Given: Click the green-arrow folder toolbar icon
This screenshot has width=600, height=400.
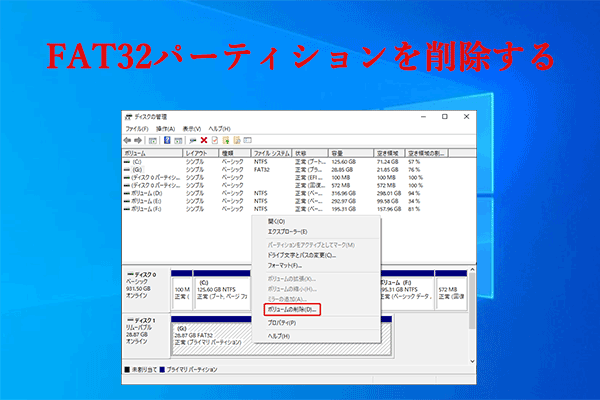Looking at the screenshot, I should point(226,140).
